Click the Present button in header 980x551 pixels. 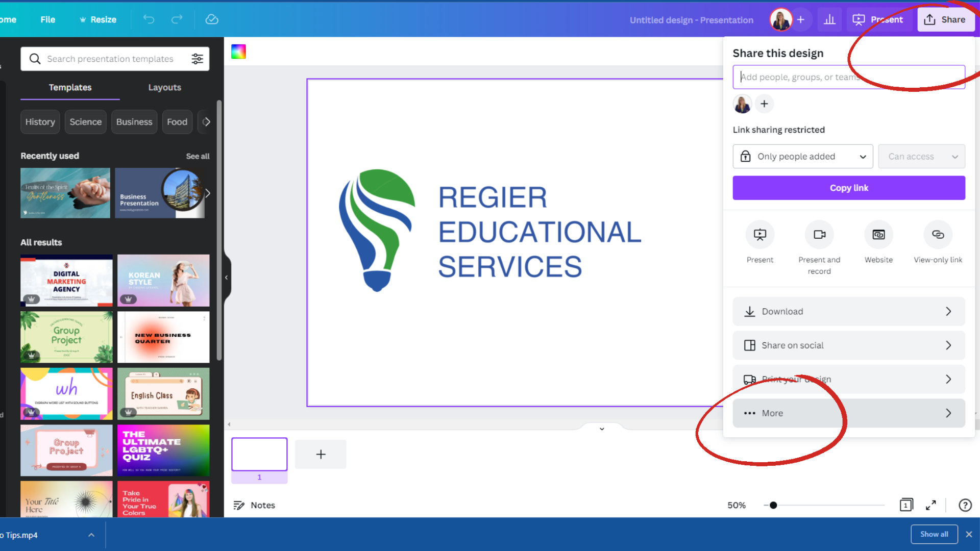click(878, 19)
